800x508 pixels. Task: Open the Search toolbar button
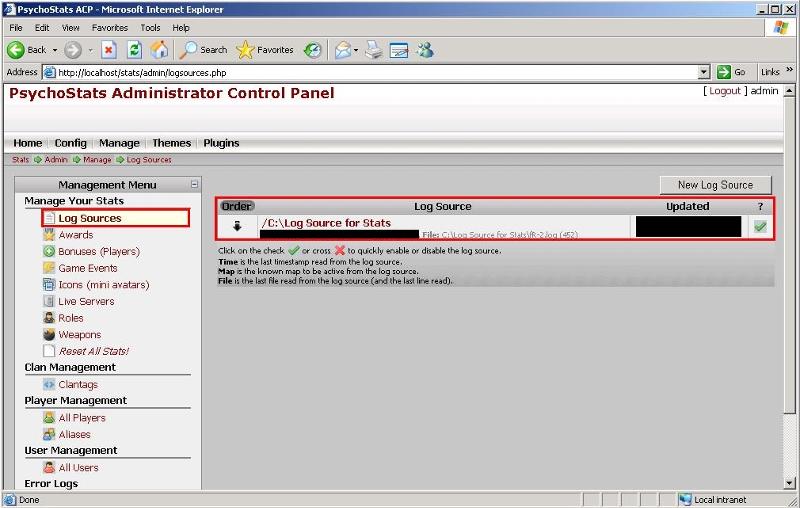click(x=203, y=50)
